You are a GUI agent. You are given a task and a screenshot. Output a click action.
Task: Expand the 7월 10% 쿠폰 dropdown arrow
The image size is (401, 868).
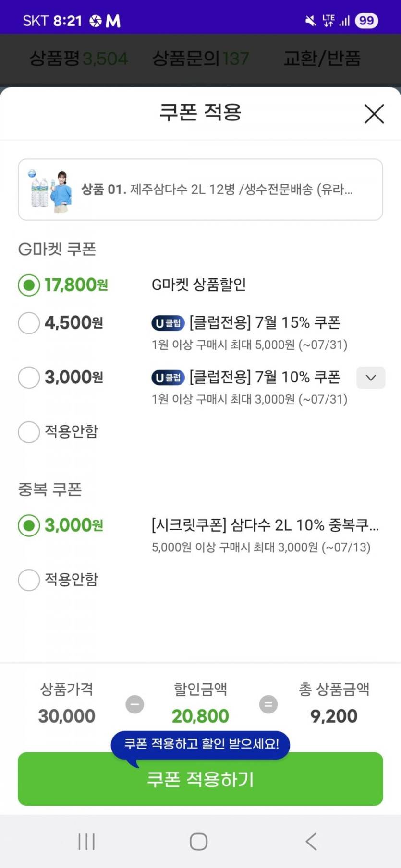370,378
